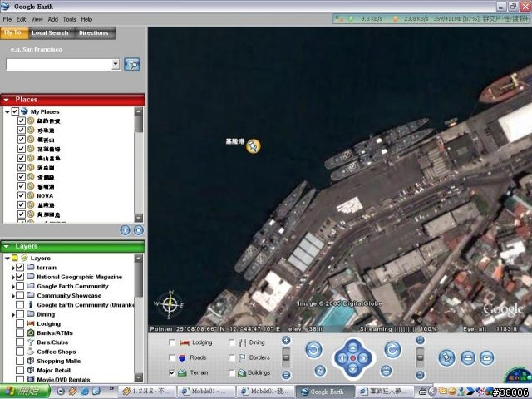Switch to the Directions tab
The image size is (532, 399).
[94, 33]
